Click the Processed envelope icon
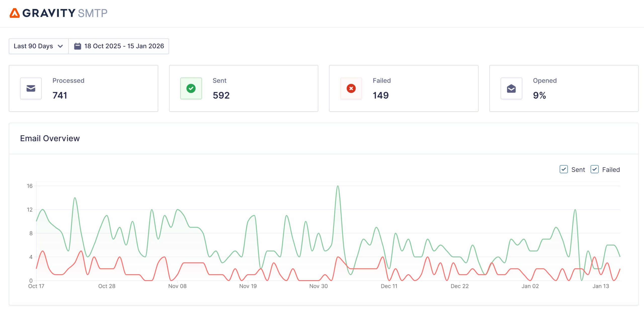This screenshot has height=309, width=644. point(31,88)
